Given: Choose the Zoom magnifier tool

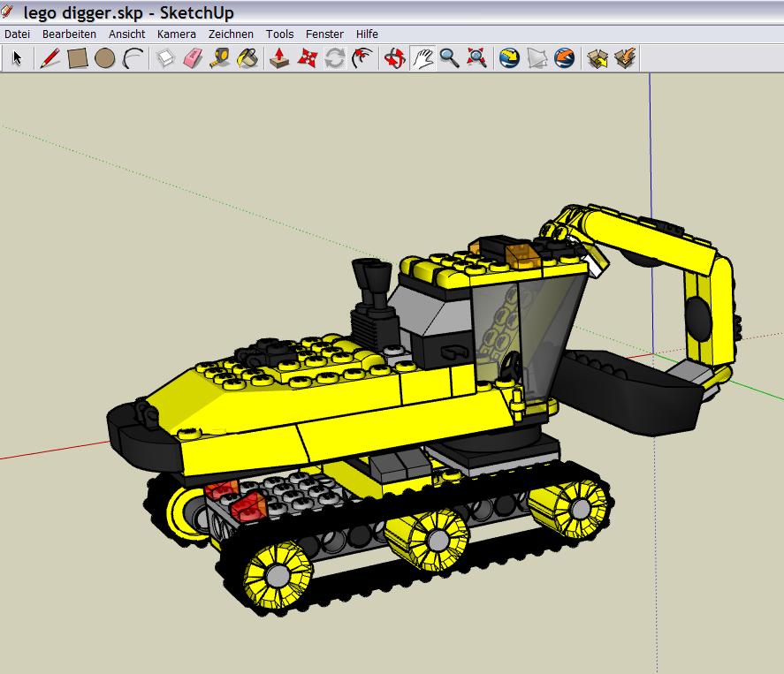Looking at the screenshot, I should (449, 58).
